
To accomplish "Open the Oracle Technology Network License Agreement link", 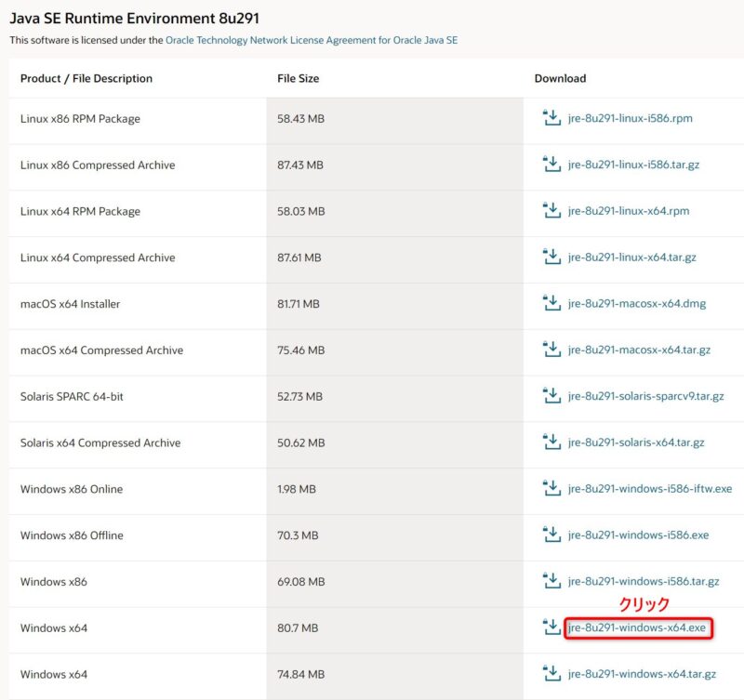I will coord(312,40).
